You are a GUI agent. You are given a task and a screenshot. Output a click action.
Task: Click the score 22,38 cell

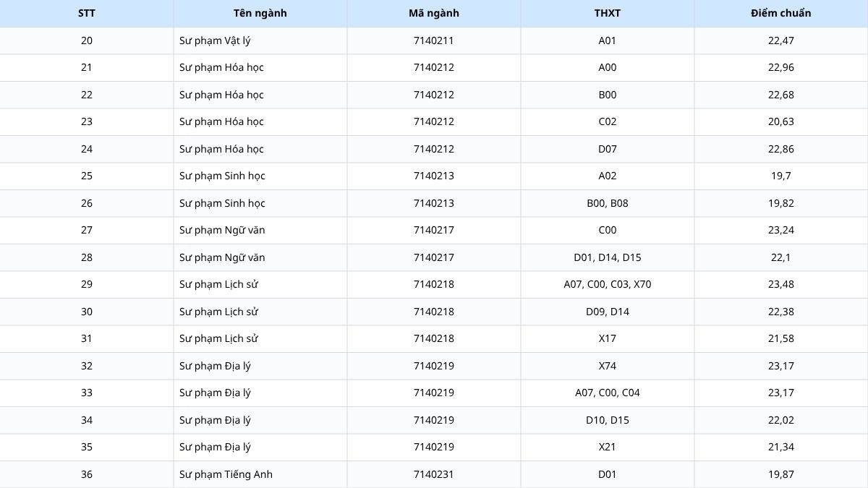coord(781,312)
